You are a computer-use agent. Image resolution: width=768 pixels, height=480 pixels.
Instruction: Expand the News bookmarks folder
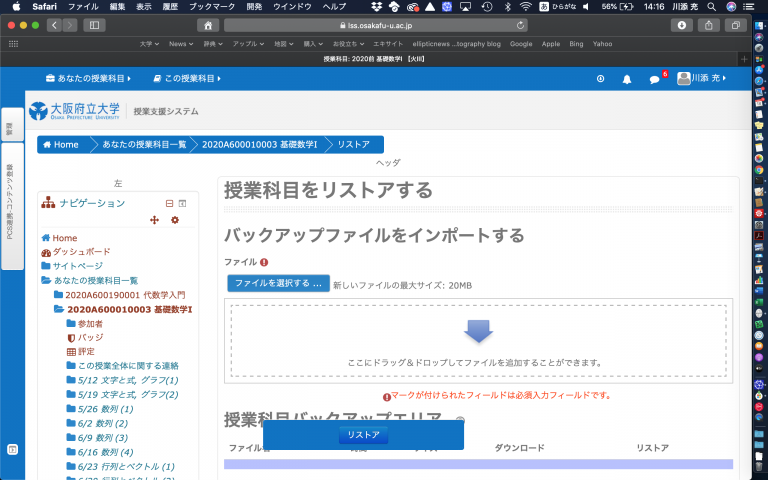tap(181, 44)
